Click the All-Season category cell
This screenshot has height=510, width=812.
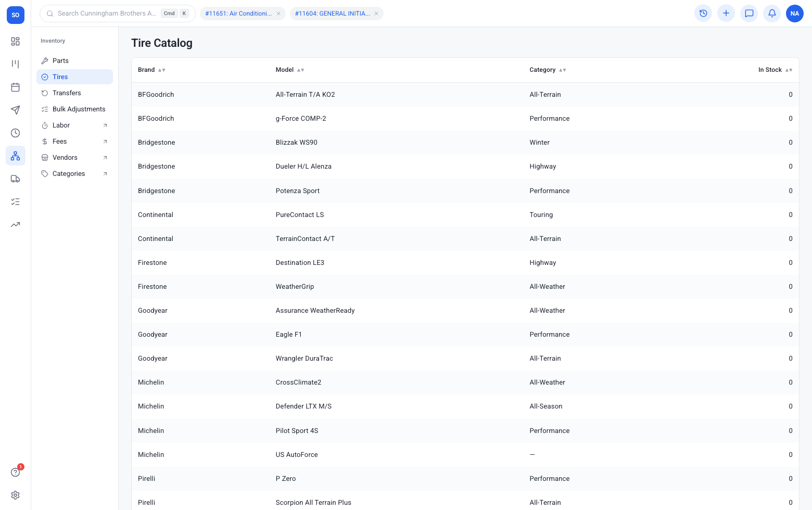(546, 406)
